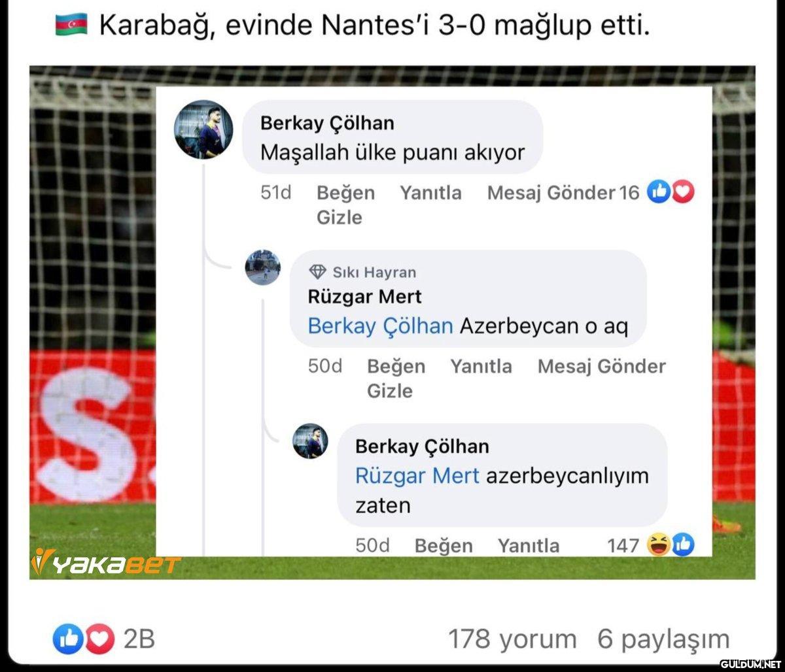Open Rüzgar Mert's profile picture
The height and width of the screenshot is (672, 785).
263,268
